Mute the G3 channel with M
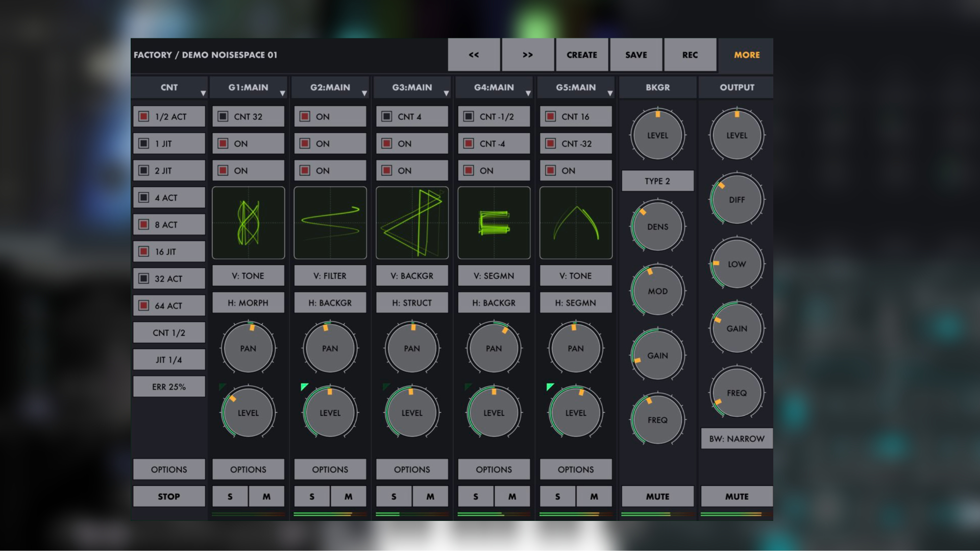The width and height of the screenshot is (980, 551). pyautogui.click(x=430, y=496)
